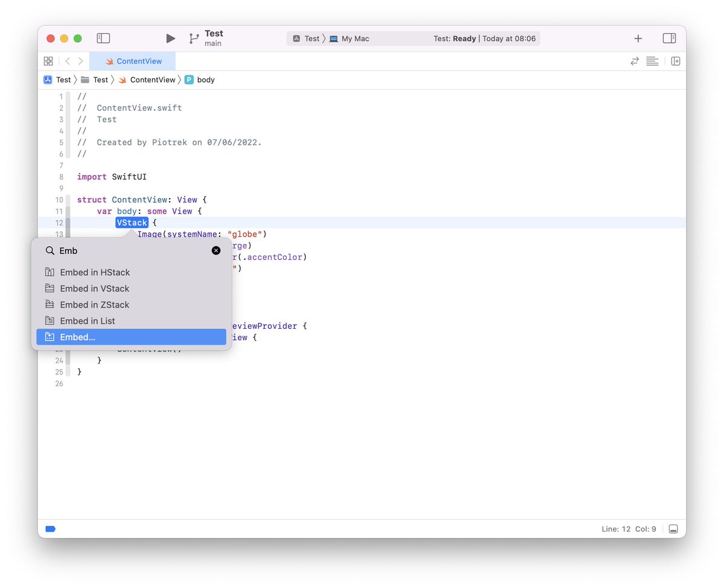Click the highlighted VStack token
The width and height of the screenshot is (724, 588).
point(132,223)
